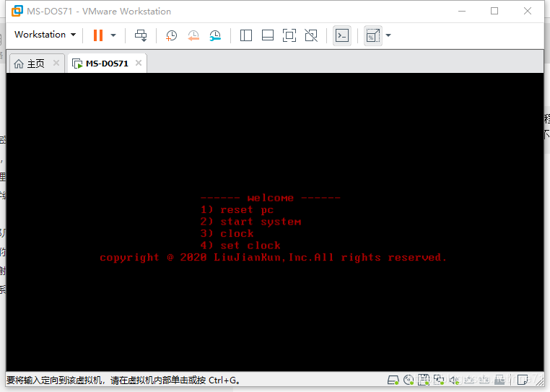Click the Ctrl+G status bar hint text

(123, 380)
